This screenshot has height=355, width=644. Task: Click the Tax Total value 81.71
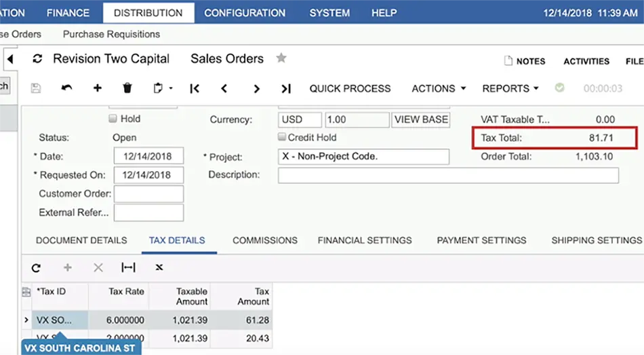[601, 138]
